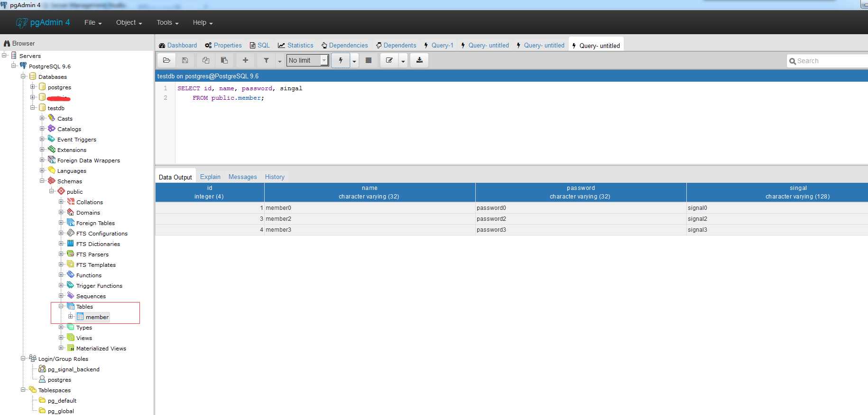The height and width of the screenshot is (415, 868).
Task: Open the Messages results tab
Action: click(242, 177)
